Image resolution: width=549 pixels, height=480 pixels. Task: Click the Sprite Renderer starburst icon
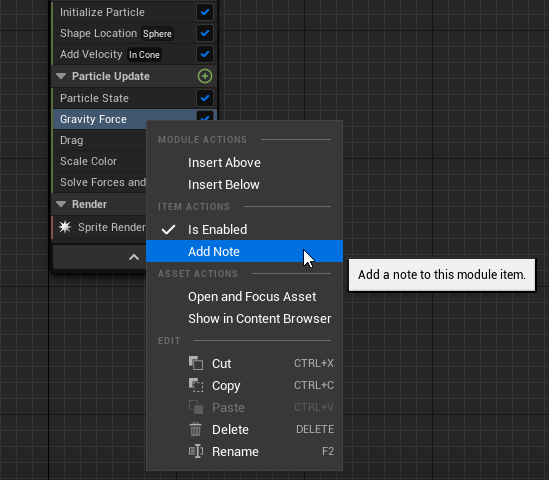[x=65, y=227]
